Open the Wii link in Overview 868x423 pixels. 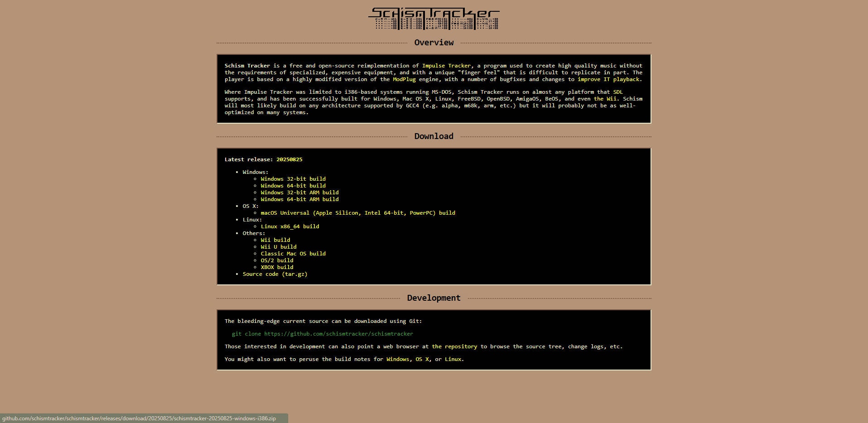pos(605,99)
